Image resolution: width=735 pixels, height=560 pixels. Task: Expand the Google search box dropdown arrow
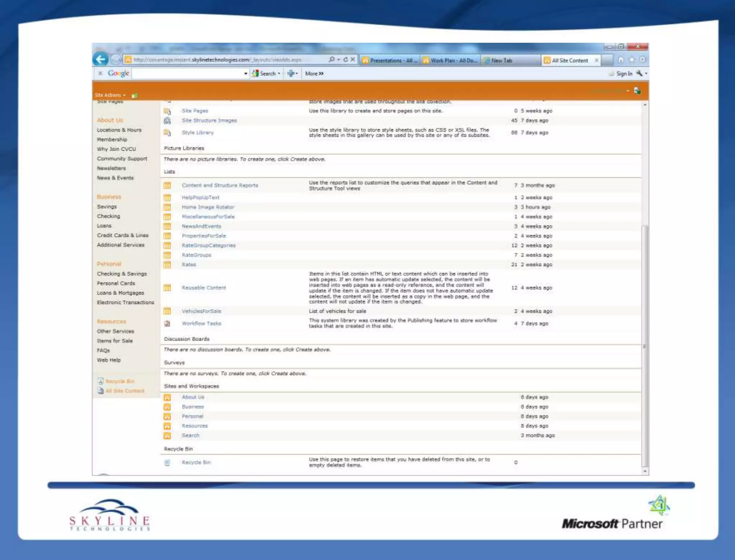[246, 74]
